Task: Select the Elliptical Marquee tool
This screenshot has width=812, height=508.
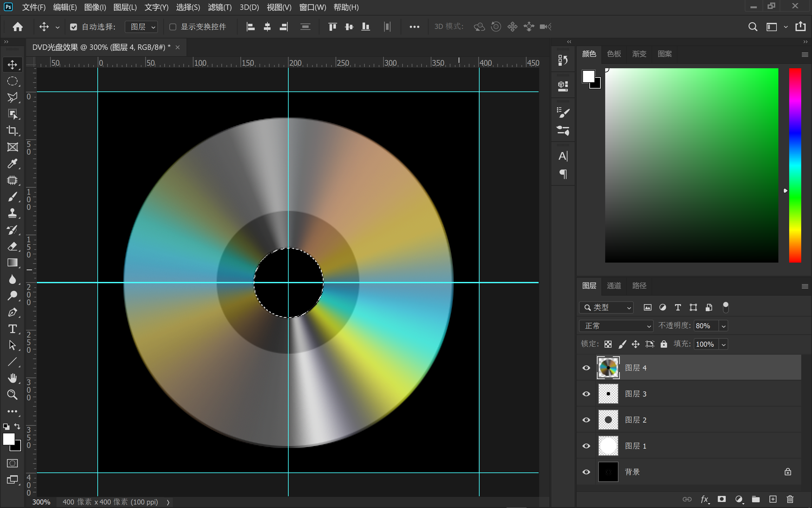Action: [x=12, y=81]
